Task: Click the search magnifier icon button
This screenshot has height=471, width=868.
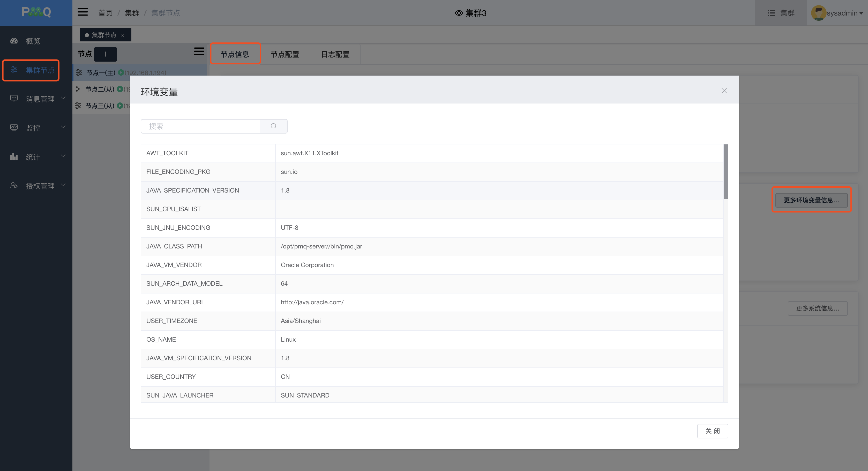Action: (x=273, y=126)
